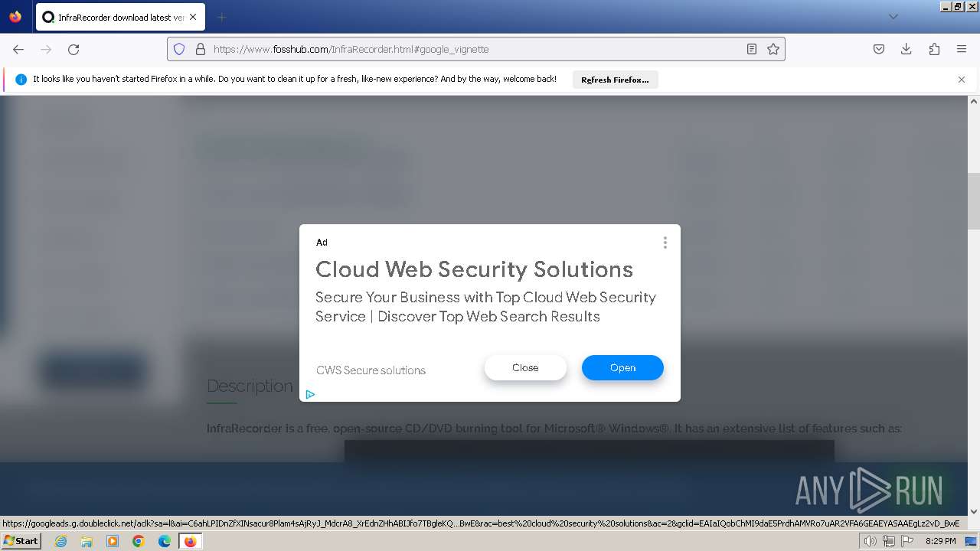This screenshot has height=551, width=980.
Task: Click the address bar URL field
Action: click(475, 49)
